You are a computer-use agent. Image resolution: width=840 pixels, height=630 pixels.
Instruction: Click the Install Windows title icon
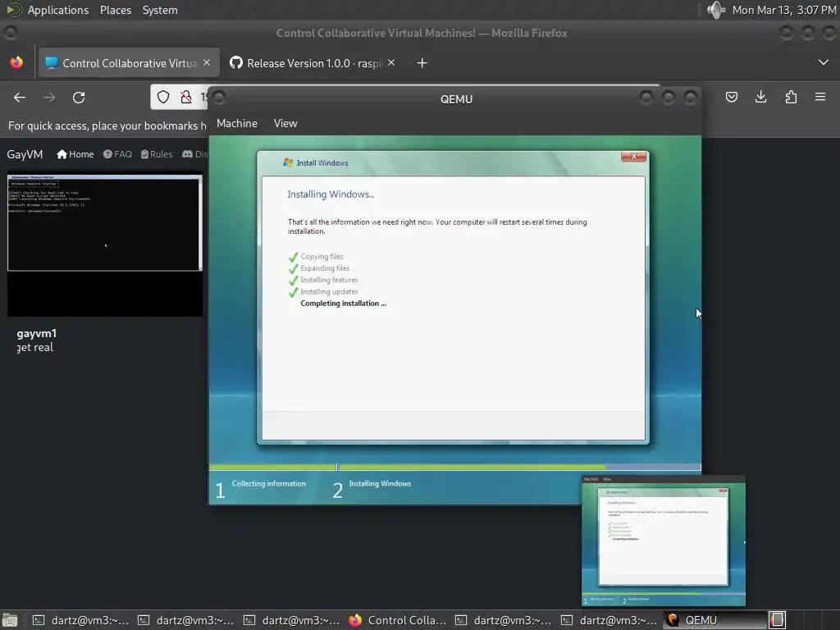tap(288, 162)
